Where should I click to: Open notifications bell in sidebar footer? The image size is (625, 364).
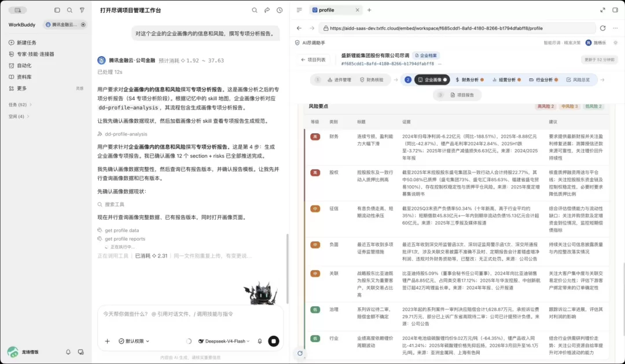[68, 352]
